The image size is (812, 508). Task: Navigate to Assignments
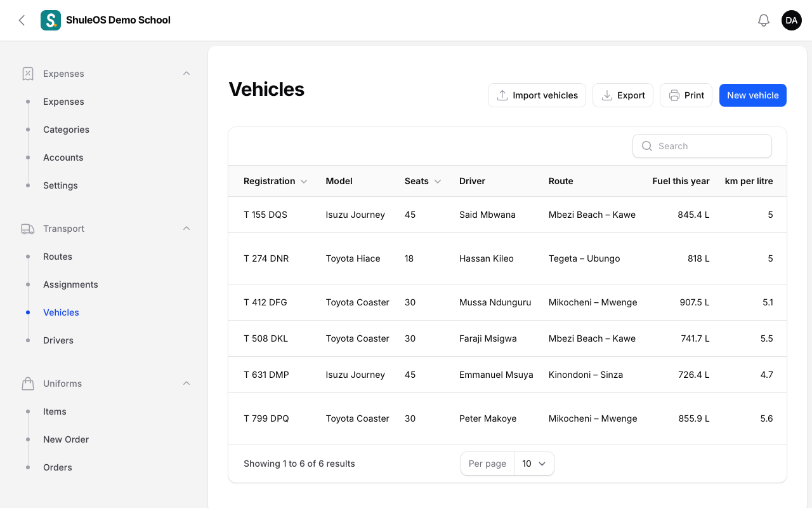pyautogui.click(x=70, y=284)
